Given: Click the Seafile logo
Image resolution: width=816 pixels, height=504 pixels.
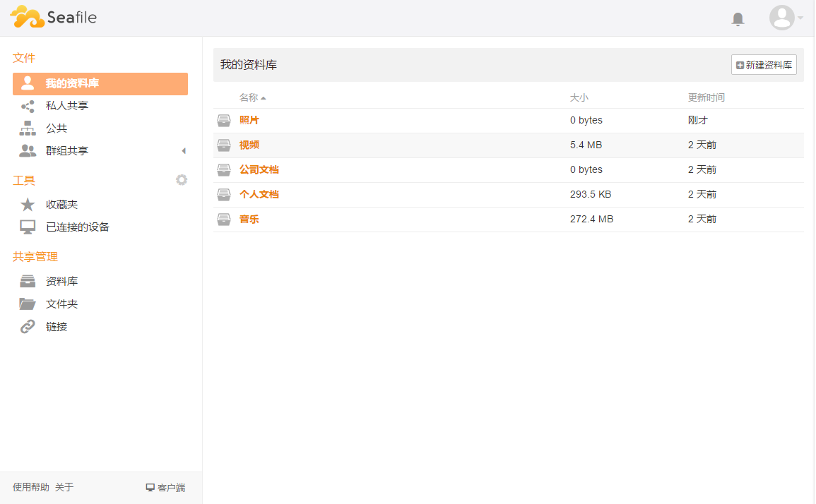Looking at the screenshot, I should [x=54, y=18].
